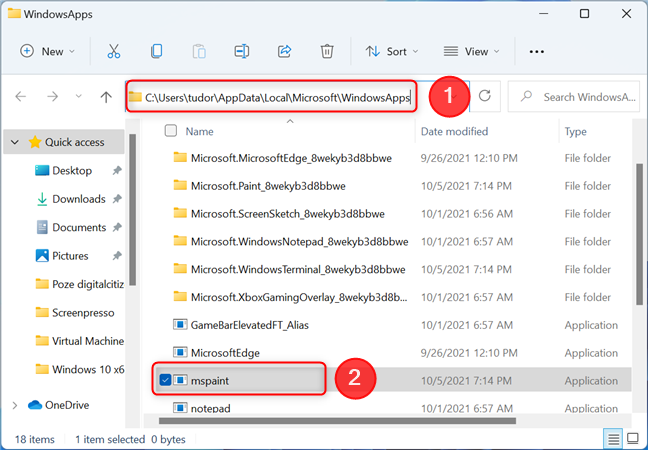
Task: Click the Delete trash can icon
Action: coord(327,52)
